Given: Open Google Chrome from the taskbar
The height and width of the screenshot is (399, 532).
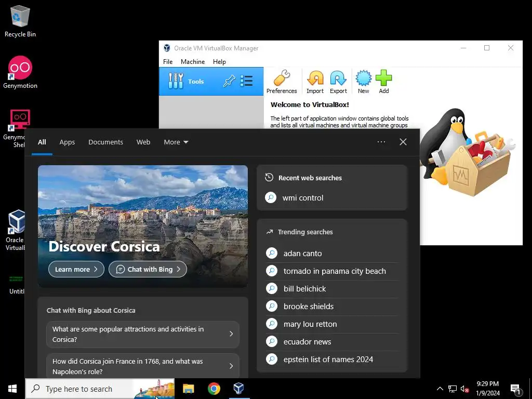Looking at the screenshot, I should pos(214,389).
